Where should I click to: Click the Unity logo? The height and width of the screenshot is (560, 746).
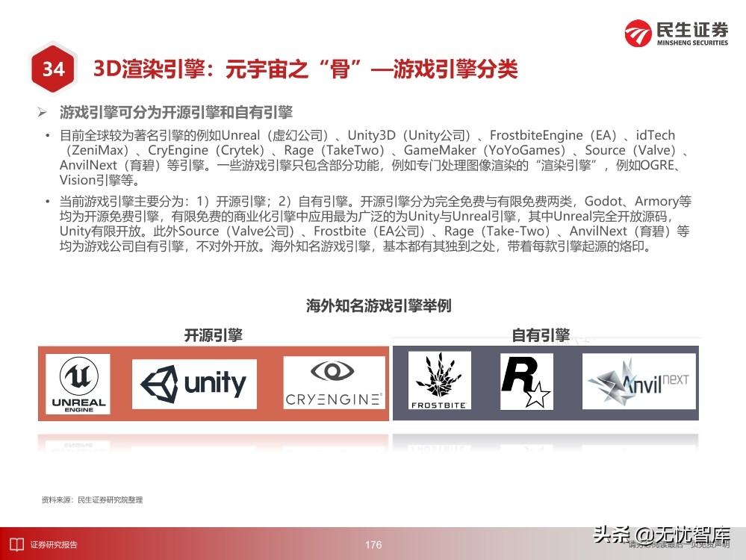(x=194, y=384)
